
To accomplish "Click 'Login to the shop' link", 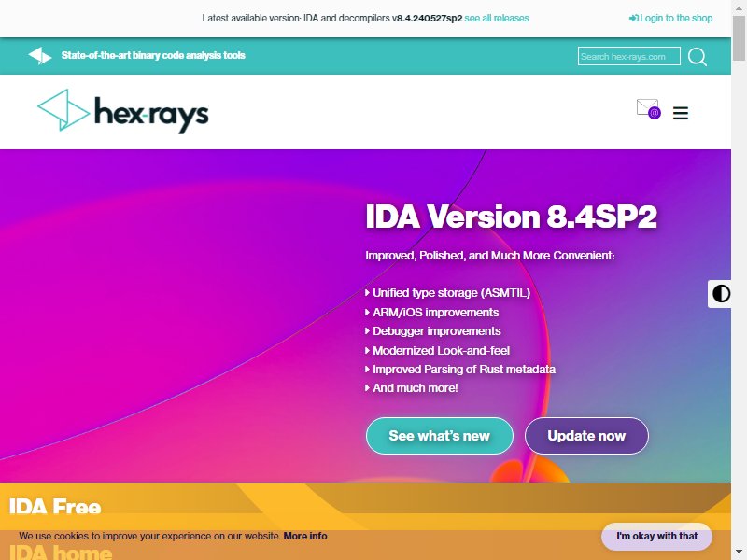I will [670, 18].
